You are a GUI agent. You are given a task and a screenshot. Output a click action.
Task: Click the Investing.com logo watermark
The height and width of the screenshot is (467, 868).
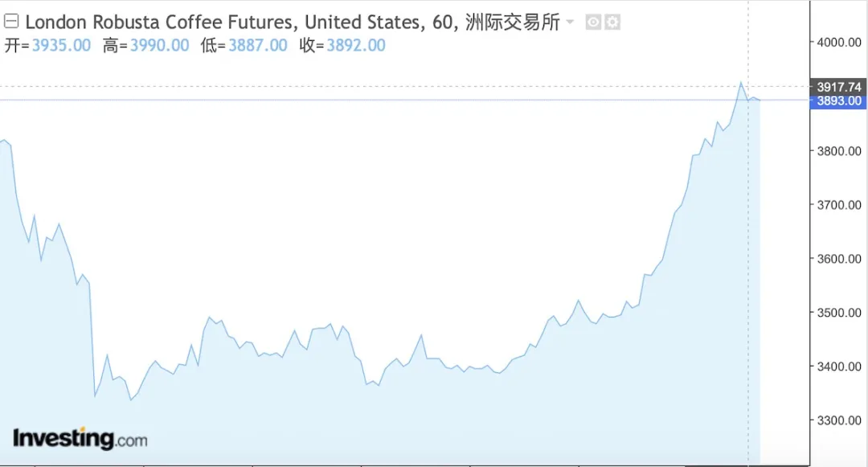(x=80, y=438)
